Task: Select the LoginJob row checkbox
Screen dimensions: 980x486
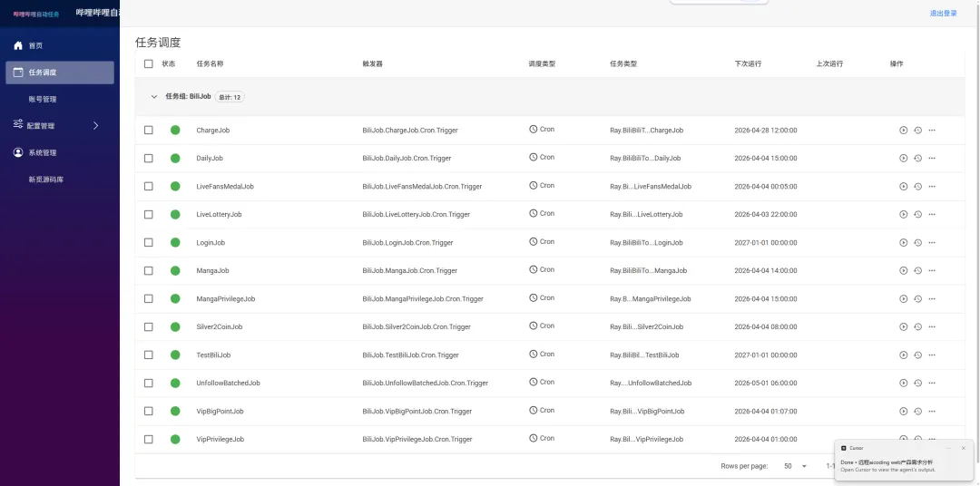Action: [x=149, y=243]
